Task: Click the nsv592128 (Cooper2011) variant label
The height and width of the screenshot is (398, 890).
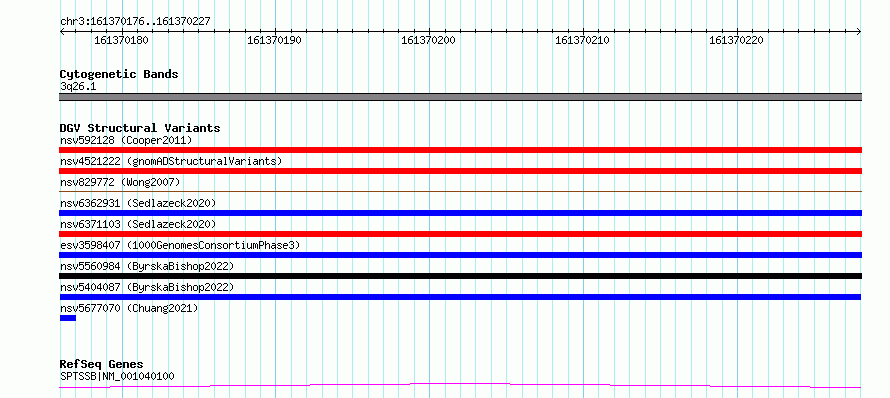Action: 126,140
